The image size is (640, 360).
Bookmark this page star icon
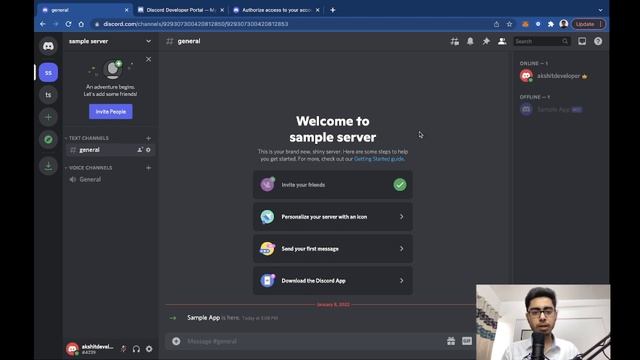[509, 24]
